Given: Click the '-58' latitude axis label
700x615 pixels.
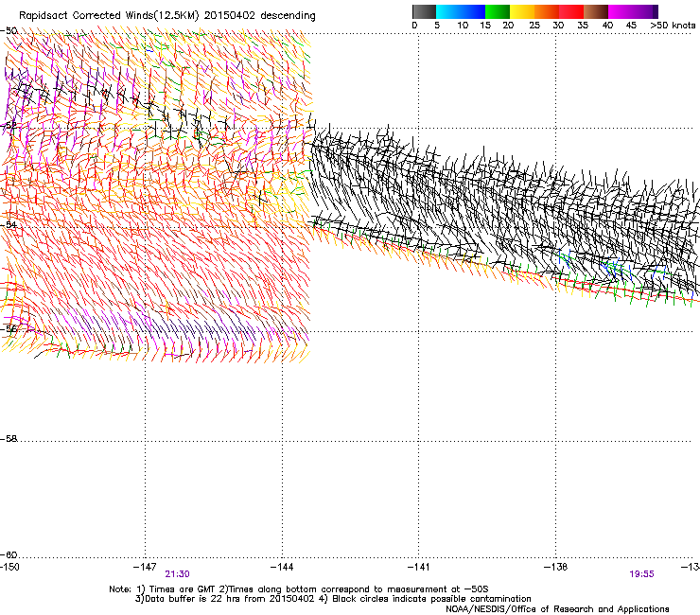Looking at the screenshot, I should 9,439.
